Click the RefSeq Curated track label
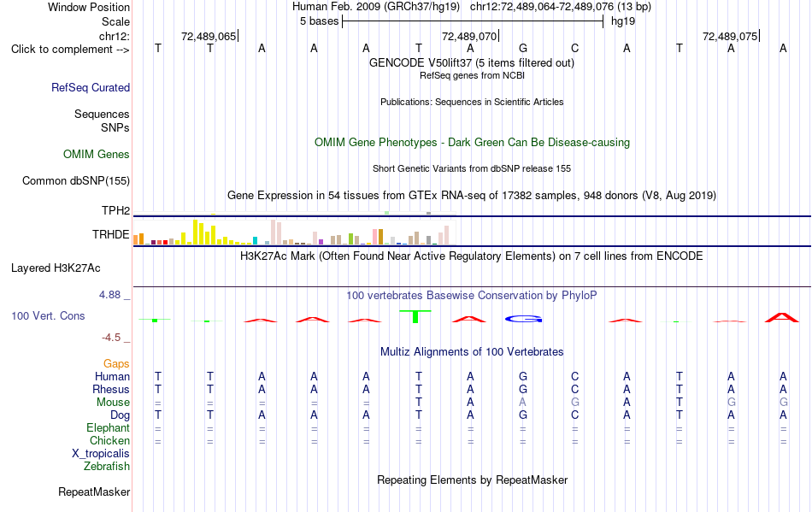The image size is (812, 512). pyautogui.click(x=91, y=87)
